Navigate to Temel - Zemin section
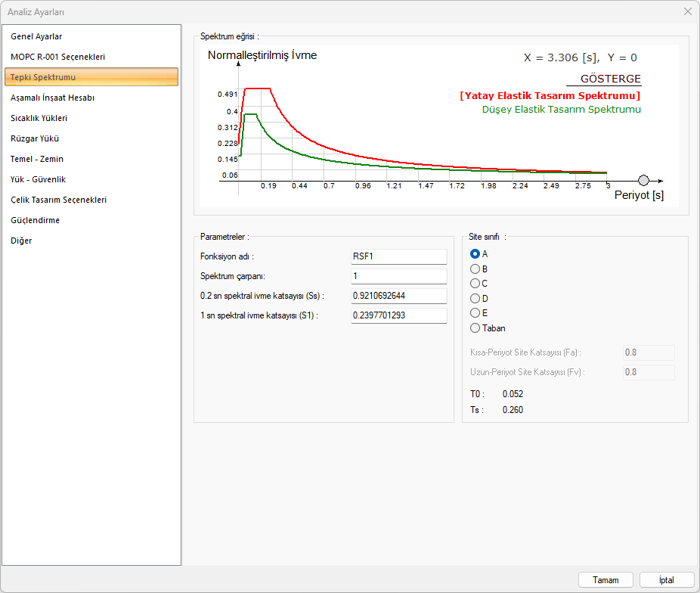The height and width of the screenshot is (593, 700). (x=37, y=159)
